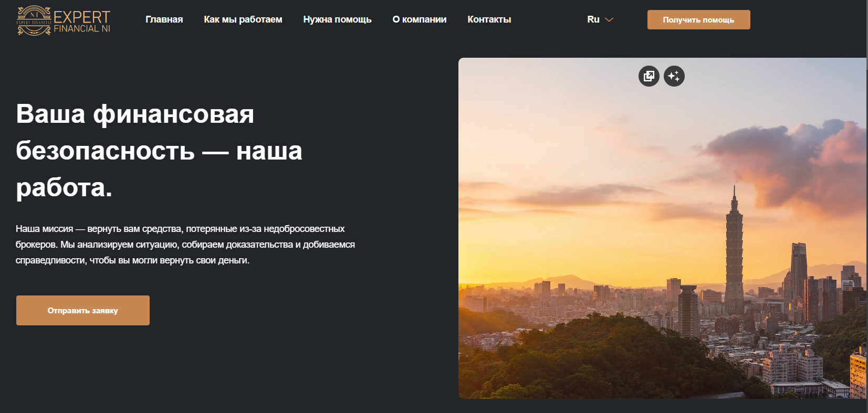This screenshot has height=413, width=868.
Task: Select Нужна помощь in the navigation
Action: [337, 19]
